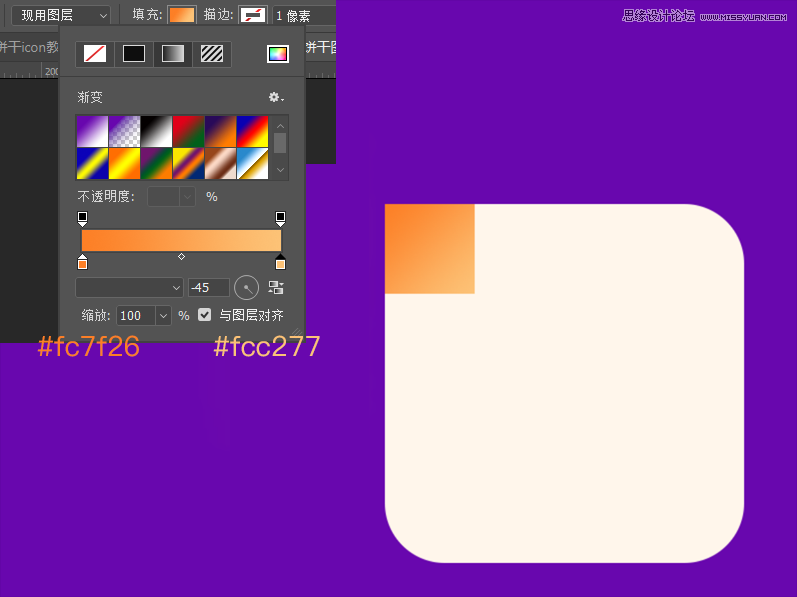Click the scale field showing 100
This screenshot has height=597, width=797.
click(x=136, y=316)
